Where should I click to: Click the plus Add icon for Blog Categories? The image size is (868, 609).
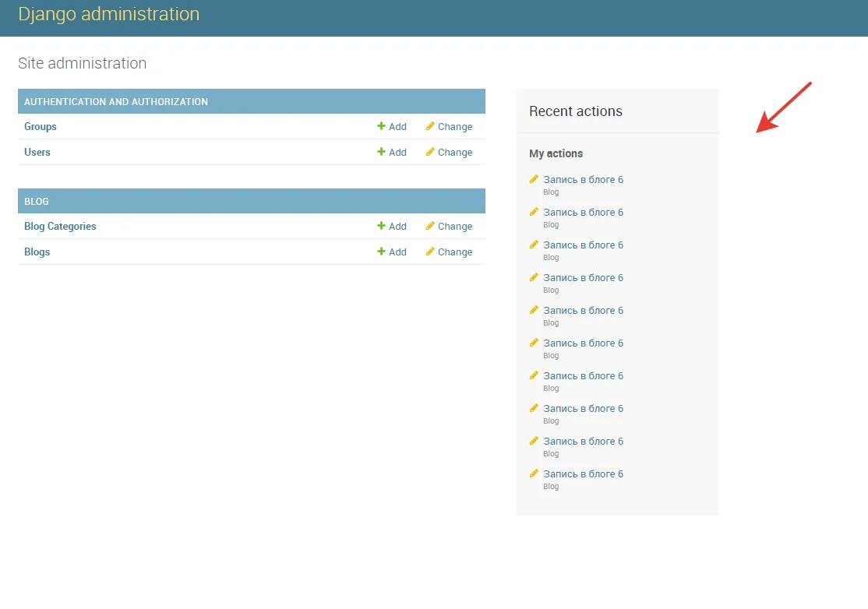pos(381,226)
